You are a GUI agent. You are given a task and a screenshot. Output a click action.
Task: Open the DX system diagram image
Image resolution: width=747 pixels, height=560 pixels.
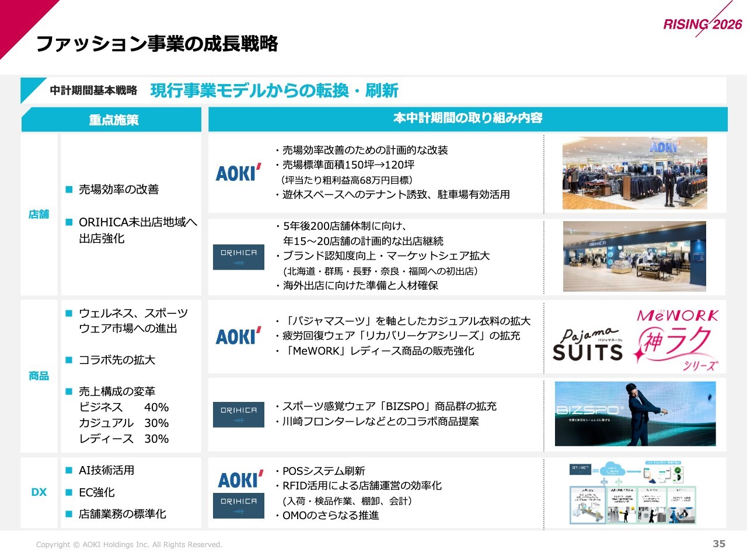633,494
